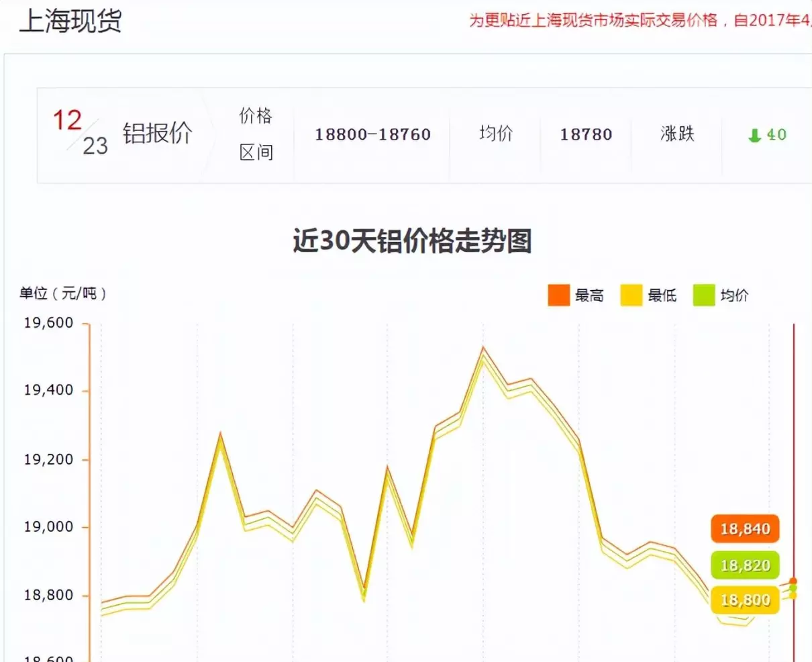Image resolution: width=812 pixels, height=662 pixels.
Task: Click the 最低 legend text
Action: click(x=662, y=295)
